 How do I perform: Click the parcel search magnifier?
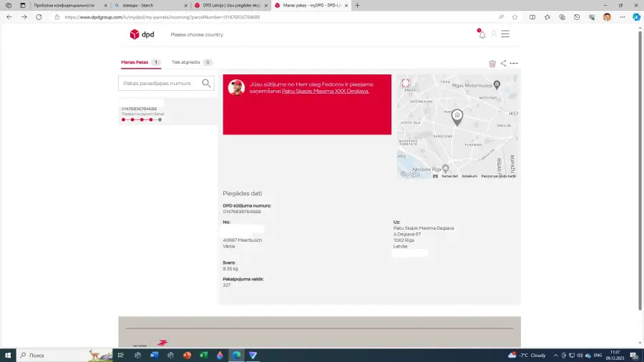[206, 83]
